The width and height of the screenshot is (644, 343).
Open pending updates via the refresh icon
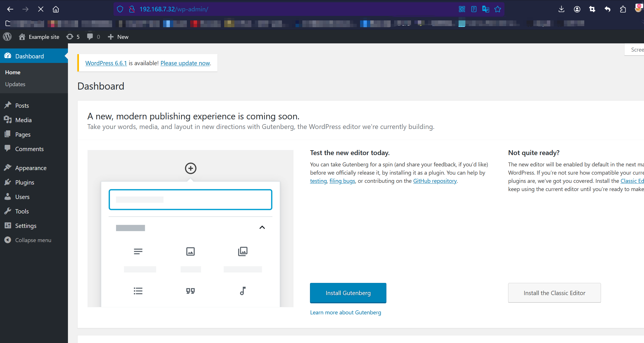click(x=70, y=37)
